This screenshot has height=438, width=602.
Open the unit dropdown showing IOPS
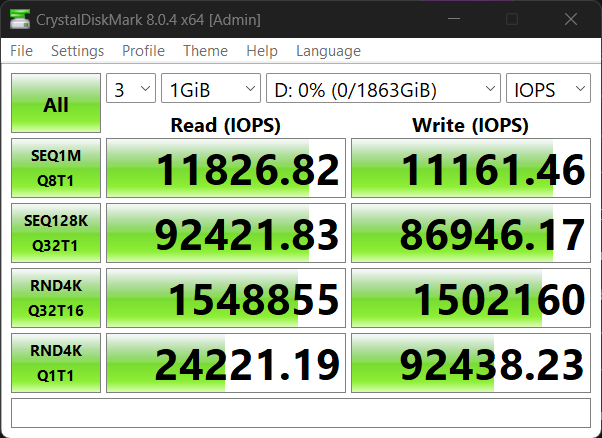tap(548, 88)
